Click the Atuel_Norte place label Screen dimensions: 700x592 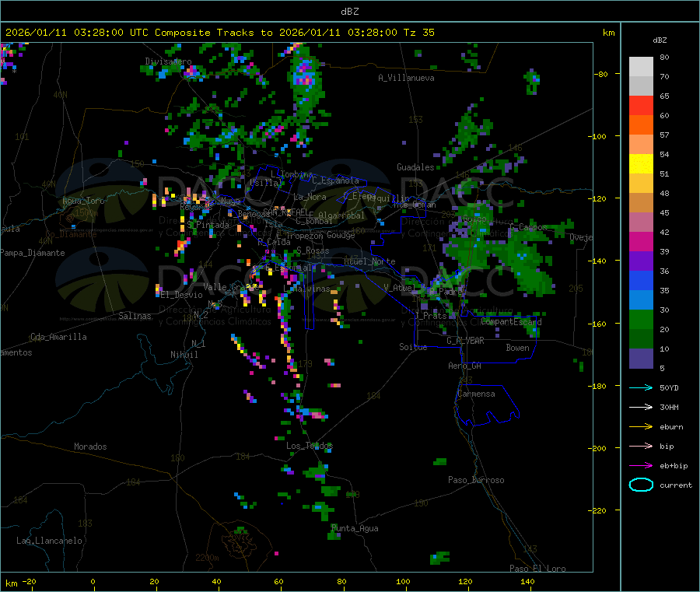pos(369,261)
